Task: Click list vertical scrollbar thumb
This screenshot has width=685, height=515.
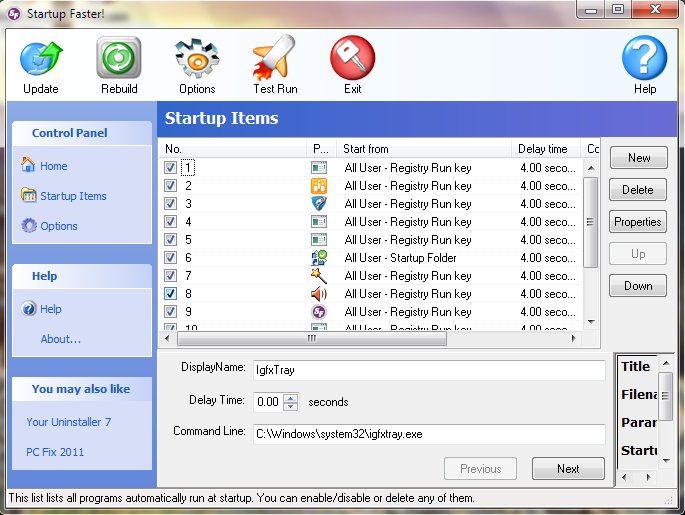Action: click(x=591, y=222)
